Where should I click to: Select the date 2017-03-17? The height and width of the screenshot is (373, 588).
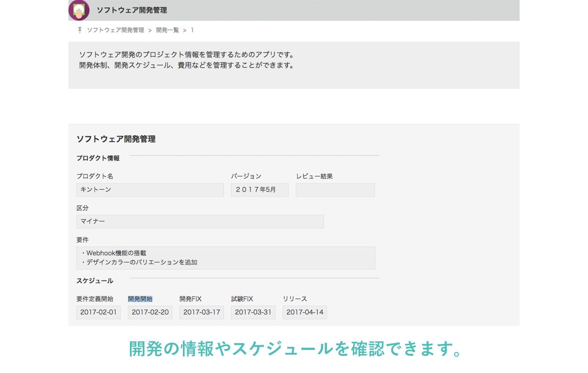[202, 312]
